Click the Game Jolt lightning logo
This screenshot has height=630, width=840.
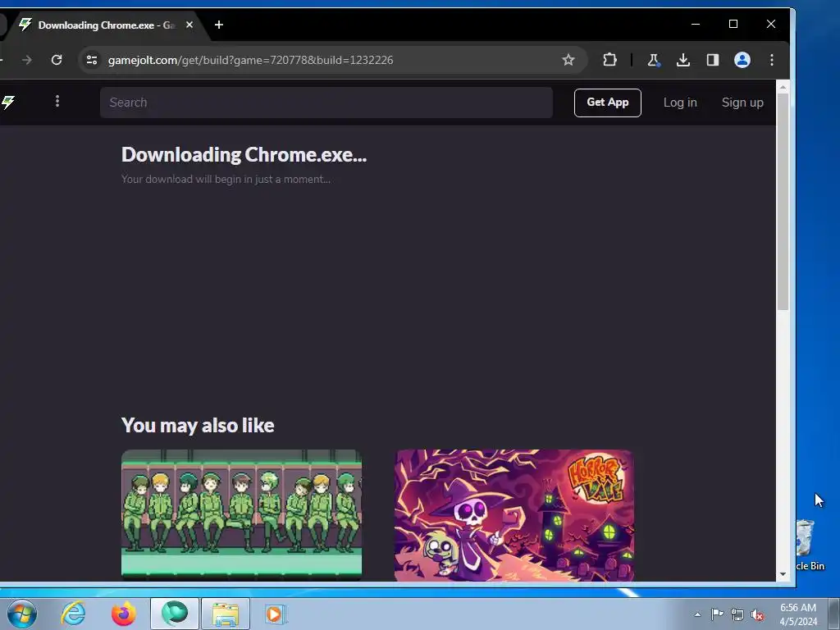point(7,102)
